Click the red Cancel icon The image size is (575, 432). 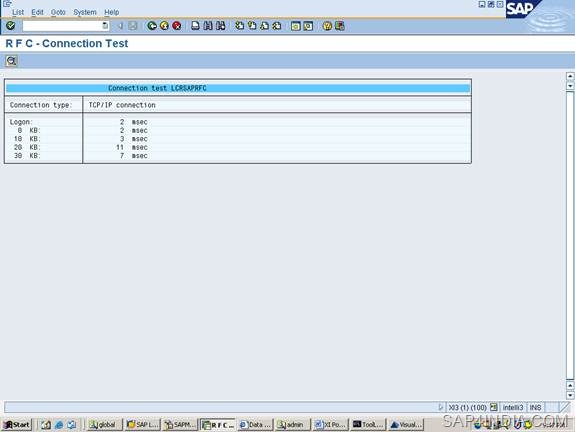click(x=177, y=26)
